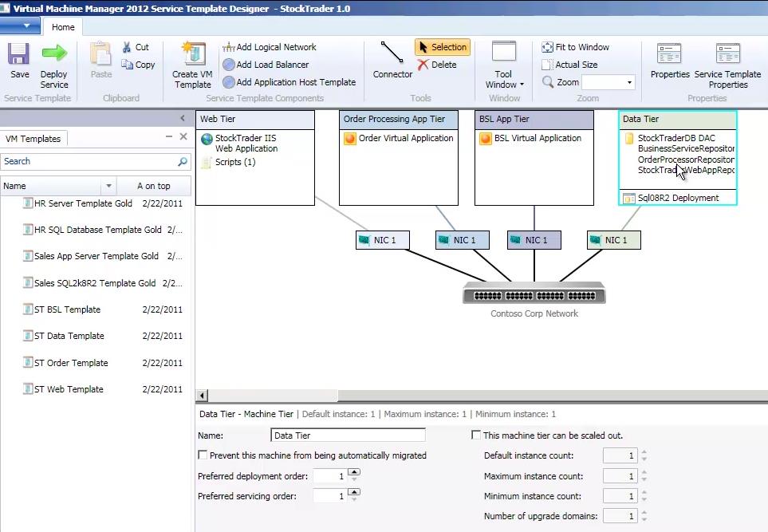Select the BSL App Tier header
The height and width of the screenshot is (532, 768).
[x=534, y=120]
